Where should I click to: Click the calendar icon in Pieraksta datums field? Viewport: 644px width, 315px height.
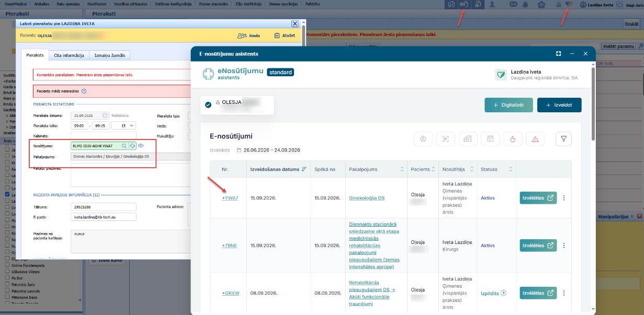105,115
